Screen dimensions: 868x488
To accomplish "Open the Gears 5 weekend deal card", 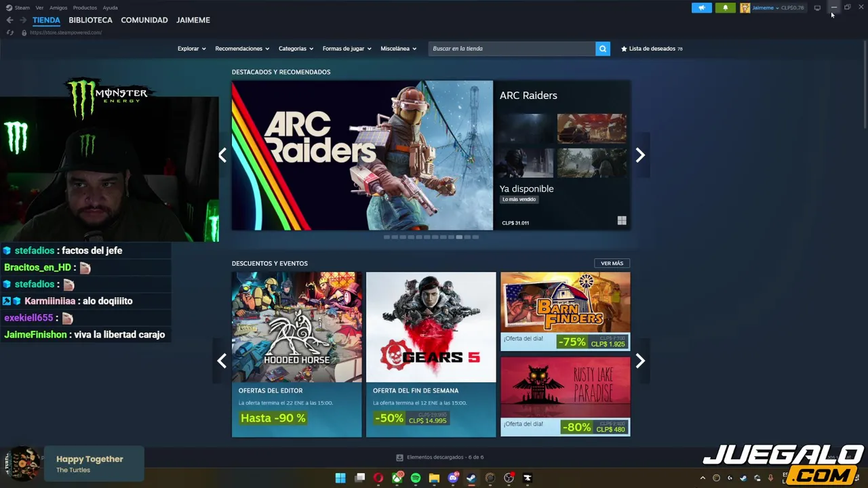I will tap(431, 354).
